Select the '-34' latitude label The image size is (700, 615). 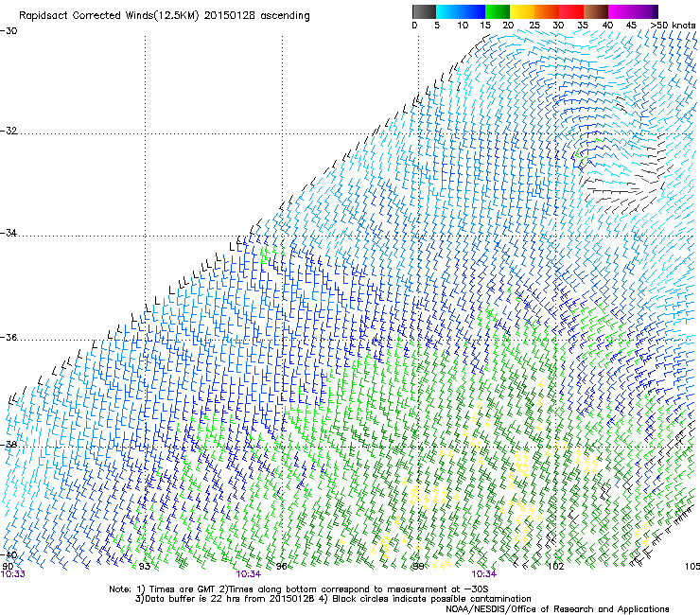[x=9, y=233]
